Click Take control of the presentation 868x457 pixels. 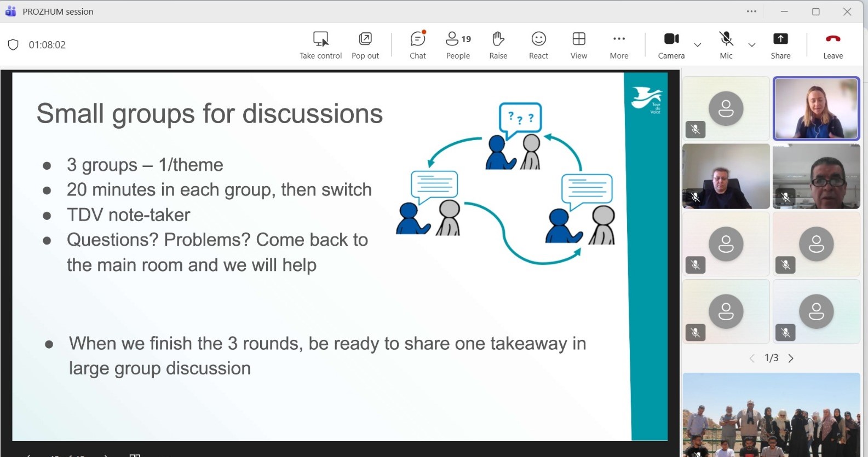320,45
